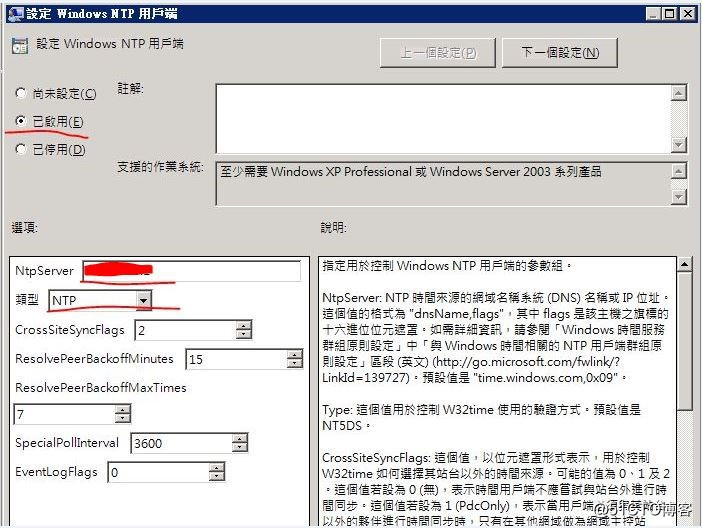This screenshot has height=528, width=702.
Task: Click the 說明 panel scrollbar thumb
Action: [x=685, y=341]
